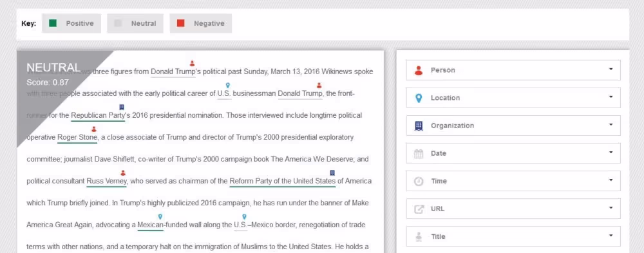Image resolution: width=644 pixels, height=253 pixels.
Task: Click the Dave Shiflett name text
Action: coord(114,159)
